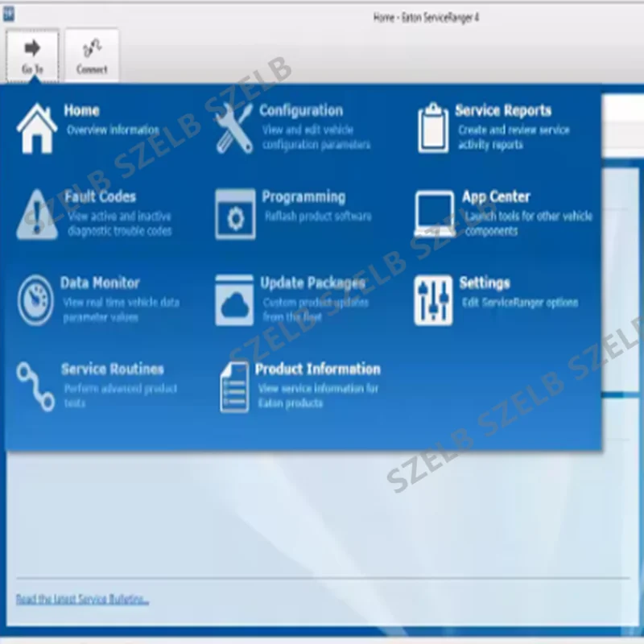Click the Go To arrow button
The image size is (644, 644).
[x=32, y=56]
